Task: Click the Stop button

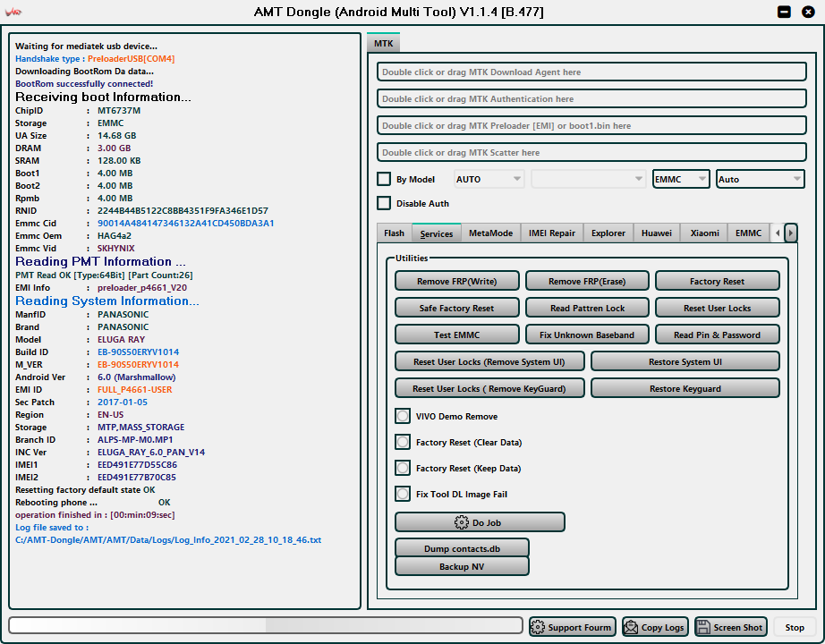Action: coord(795,627)
